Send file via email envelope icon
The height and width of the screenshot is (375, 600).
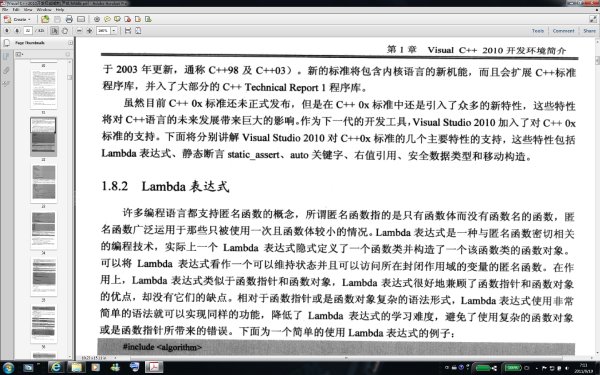[x=81, y=19]
